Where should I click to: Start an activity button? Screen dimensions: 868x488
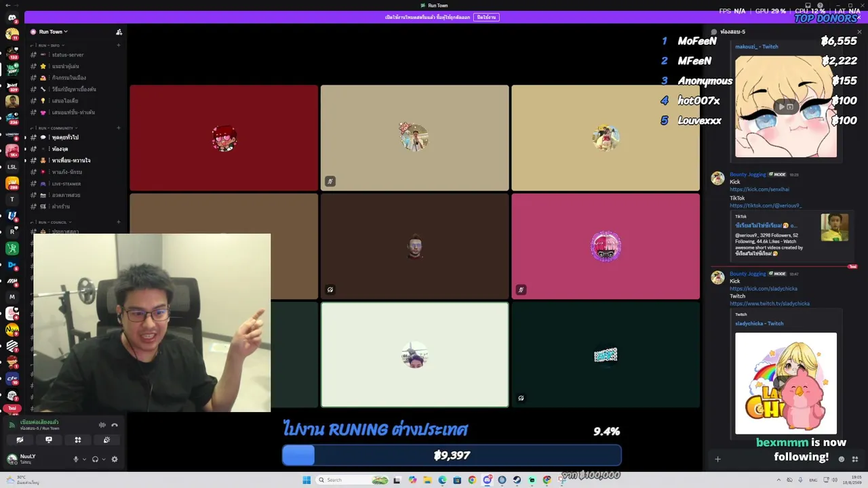[x=78, y=440]
